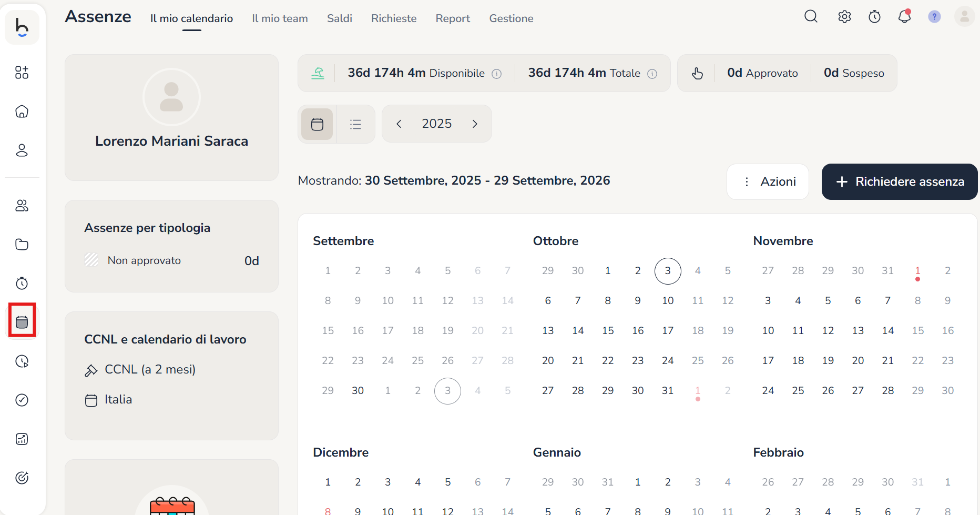Open the Azioni actions menu
980x515 pixels.
tap(768, 181)
